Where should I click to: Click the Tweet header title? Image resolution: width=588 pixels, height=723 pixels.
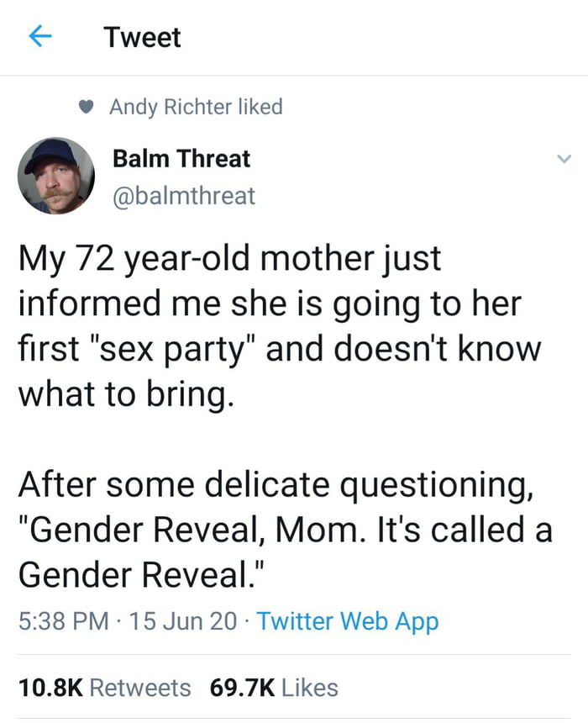tap(142, 37)
